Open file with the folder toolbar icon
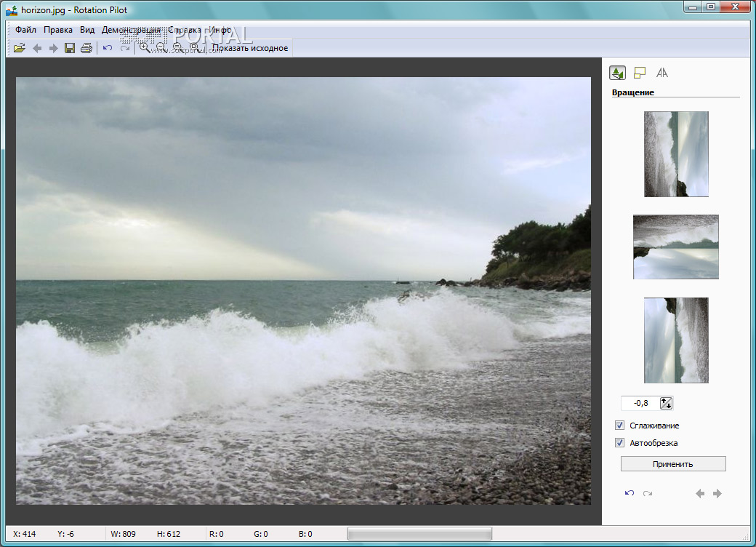Viewport: 756px width, 547px height. pyautogui.click(x=20, y=48)
